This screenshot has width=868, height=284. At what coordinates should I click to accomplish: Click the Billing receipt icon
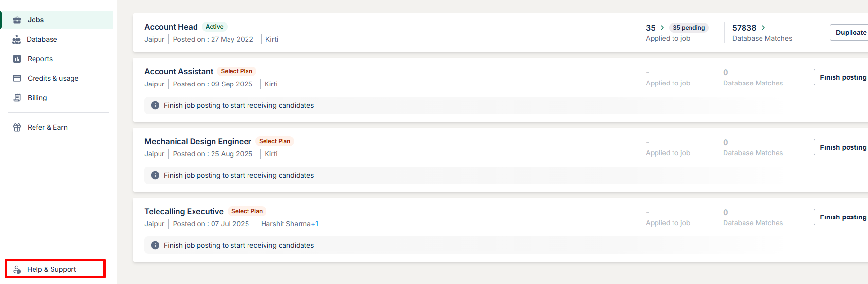click(x=17, y=98)
